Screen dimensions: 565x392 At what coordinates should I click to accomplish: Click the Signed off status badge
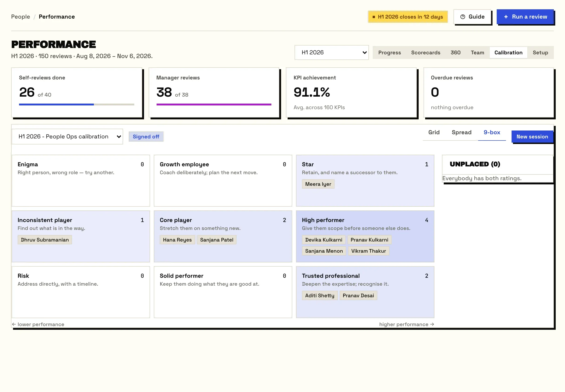click(146, 137)
